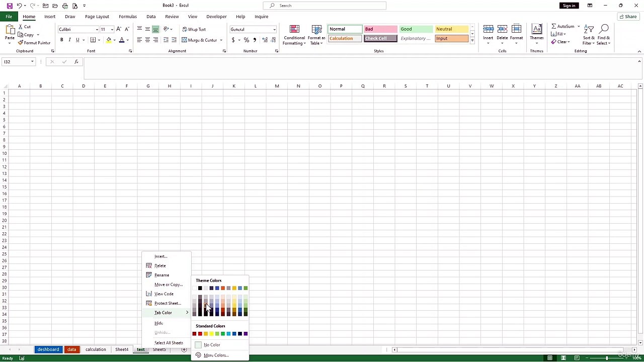Image resolution: width=644 pixels, height=362 pixels.
Task: Collapse the ribbon with the chevron
Action: [639, 51]
